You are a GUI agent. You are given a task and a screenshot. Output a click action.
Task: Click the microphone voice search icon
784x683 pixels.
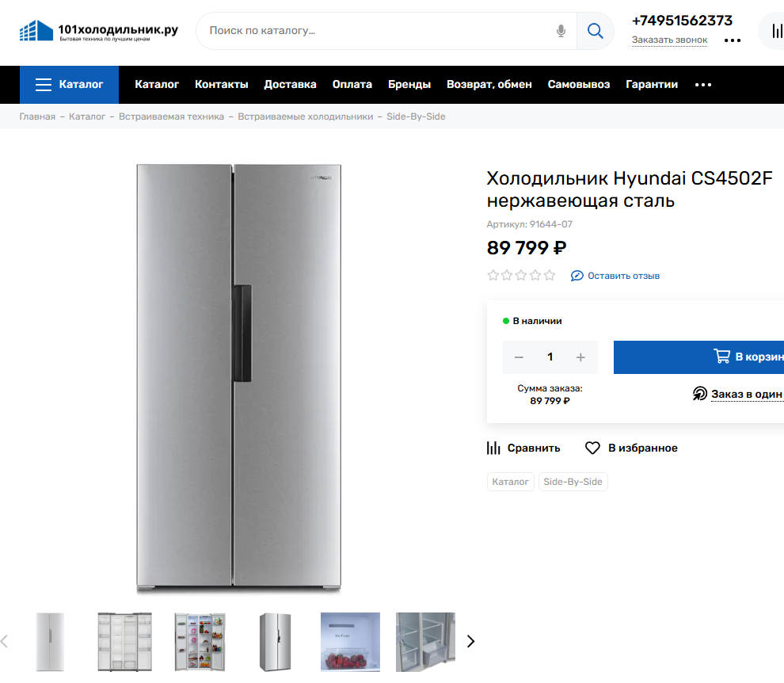pos(561,31)
